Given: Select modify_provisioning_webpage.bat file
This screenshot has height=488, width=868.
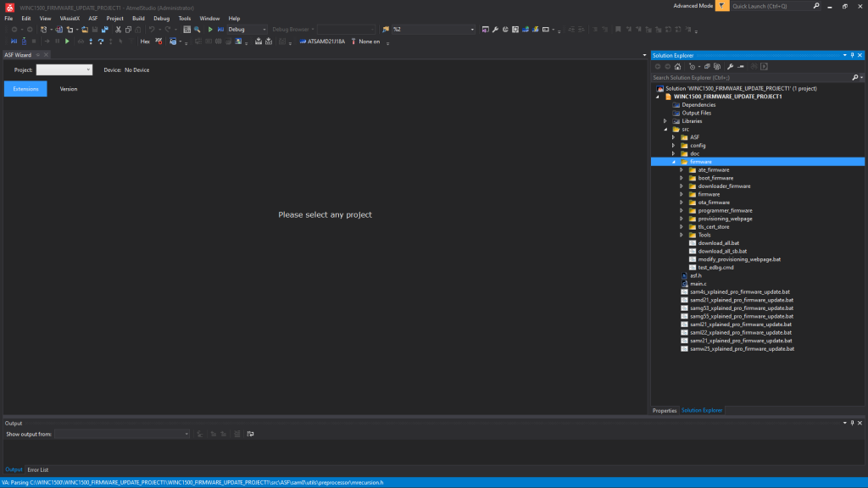Looking at the screenshot, I should click(x=739, y=259).
